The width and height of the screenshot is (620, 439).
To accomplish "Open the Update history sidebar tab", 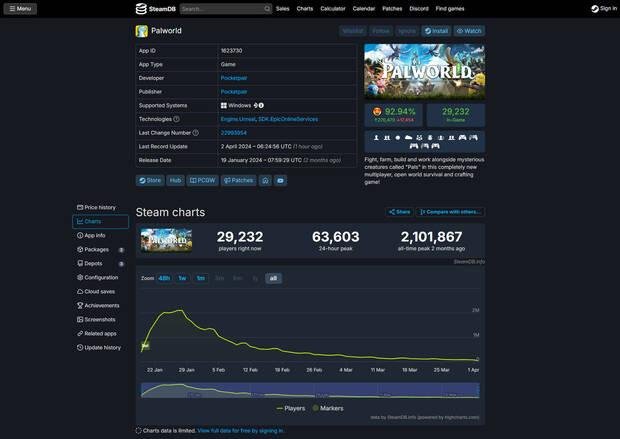I will click(x=100, y=348).
